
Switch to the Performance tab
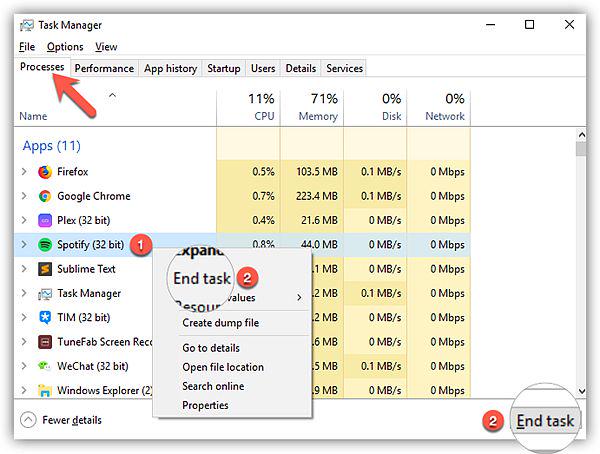104,69
